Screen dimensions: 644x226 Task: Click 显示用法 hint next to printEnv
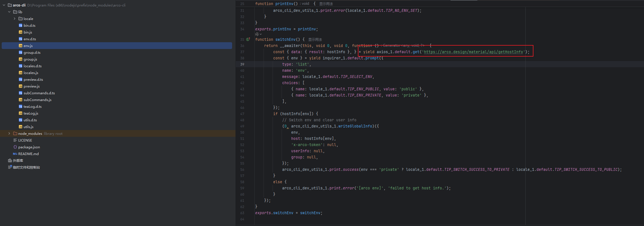326,4
